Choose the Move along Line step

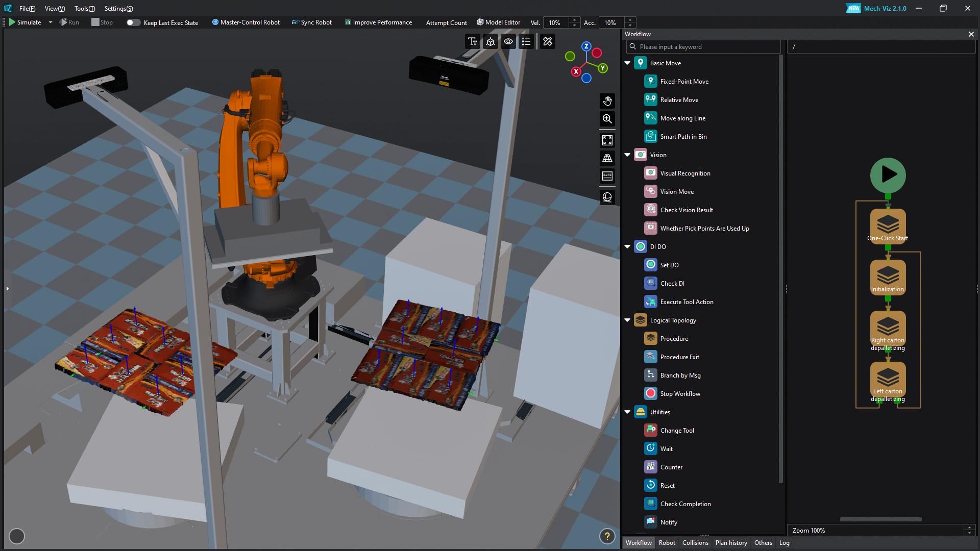[682, 118]
